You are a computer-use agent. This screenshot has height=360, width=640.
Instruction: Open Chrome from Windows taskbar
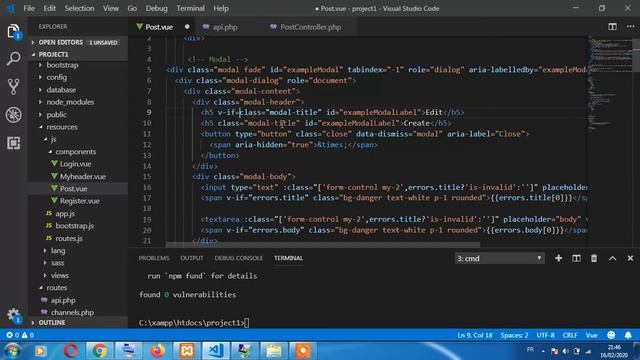(99, 351)
